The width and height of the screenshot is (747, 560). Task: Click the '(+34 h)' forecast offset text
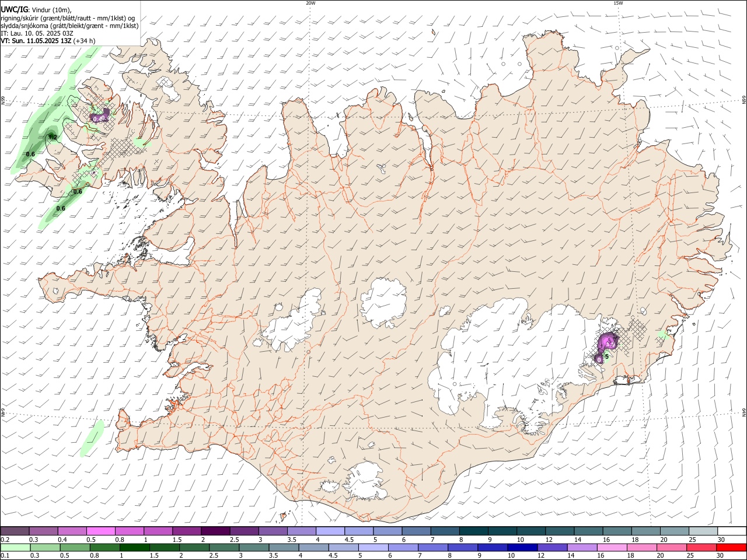(x=85, y=41)
